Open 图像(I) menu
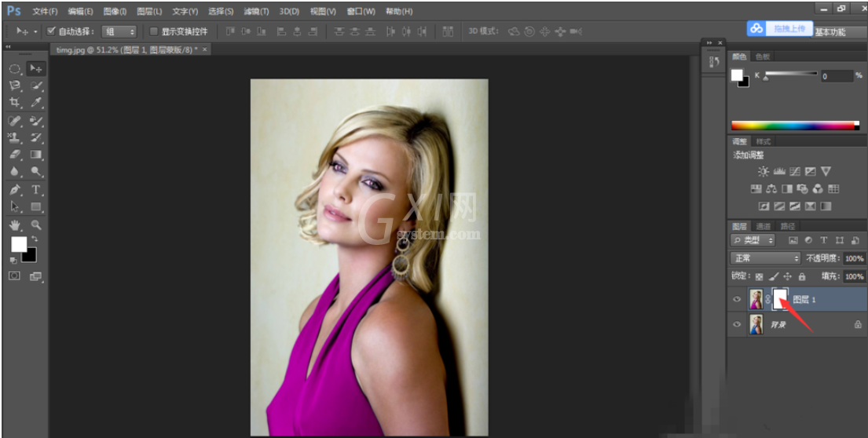Screen dimensions: 868x438 [x=115, y=12]
